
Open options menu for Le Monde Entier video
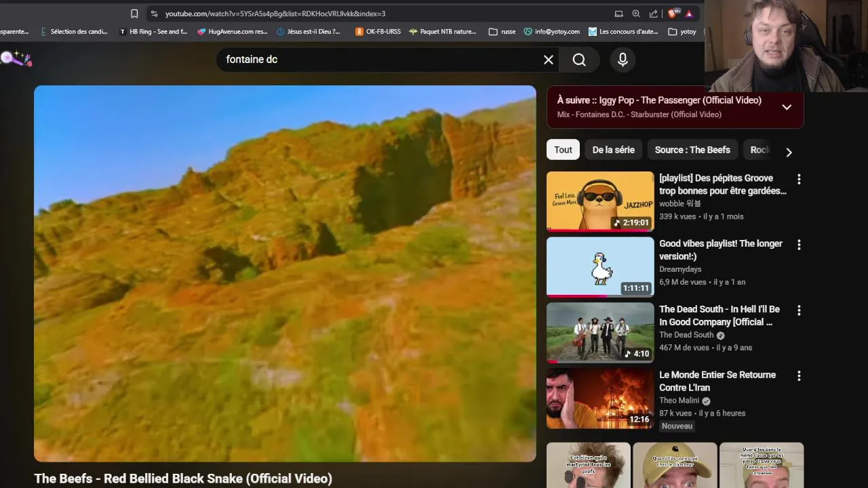tap(799, 375)
